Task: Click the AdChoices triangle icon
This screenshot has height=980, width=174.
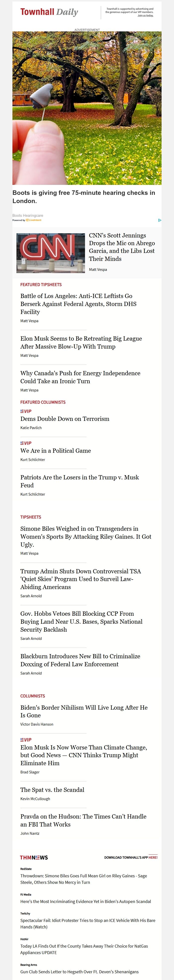Action: pyautogui.click(x=160, y=220)
